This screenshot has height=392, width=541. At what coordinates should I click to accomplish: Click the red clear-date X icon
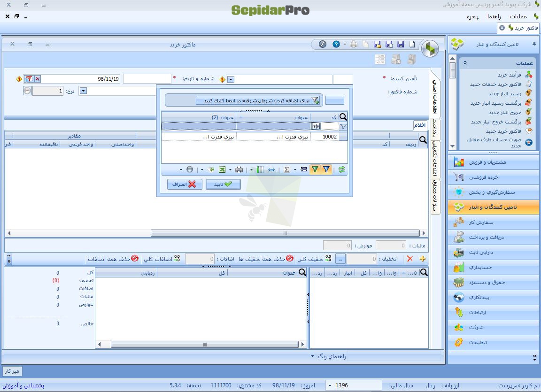point(38,79)
